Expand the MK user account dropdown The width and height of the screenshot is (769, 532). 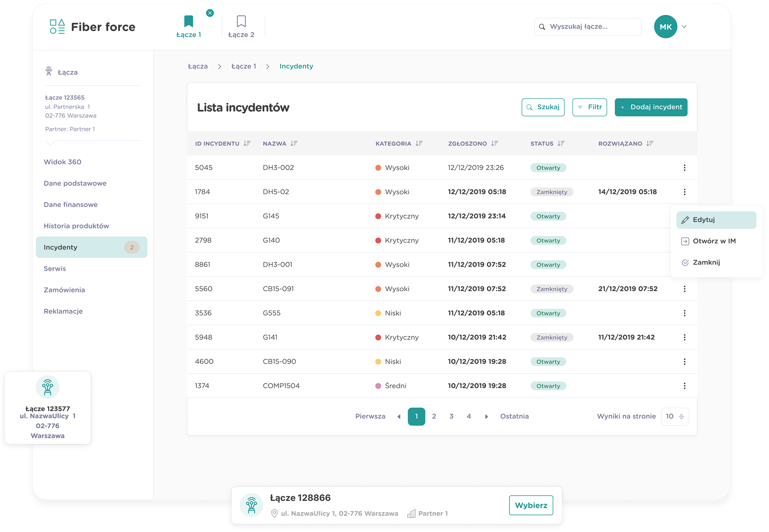click(x=684, y=27)
